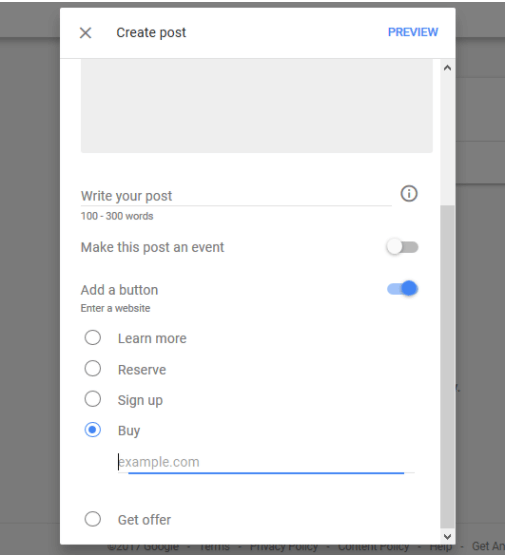The height and width of the screenshot is (557, 506).
Task: Select the Sign up radio option
Action: pyautogui.click(x=93, y=399)
